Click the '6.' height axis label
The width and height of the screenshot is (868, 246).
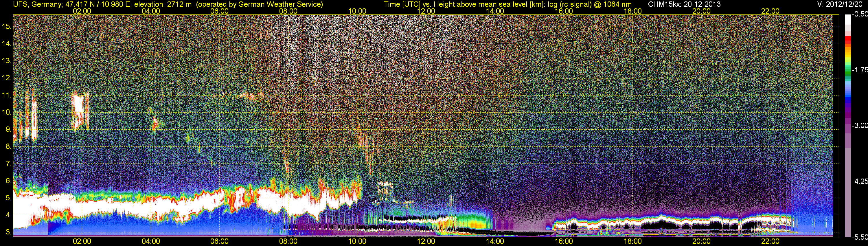click(x=8, y=181)
